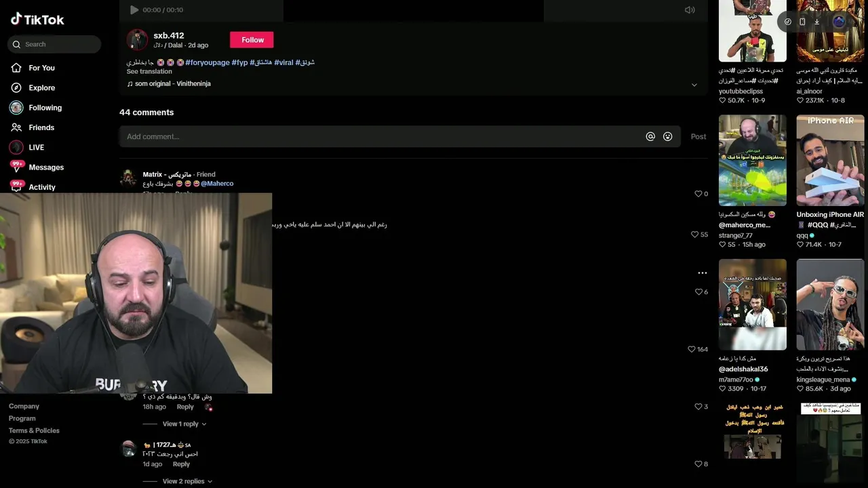Open Matrix commenter avatar
Viewport: 868px width, 488px height.
point(128,179)
